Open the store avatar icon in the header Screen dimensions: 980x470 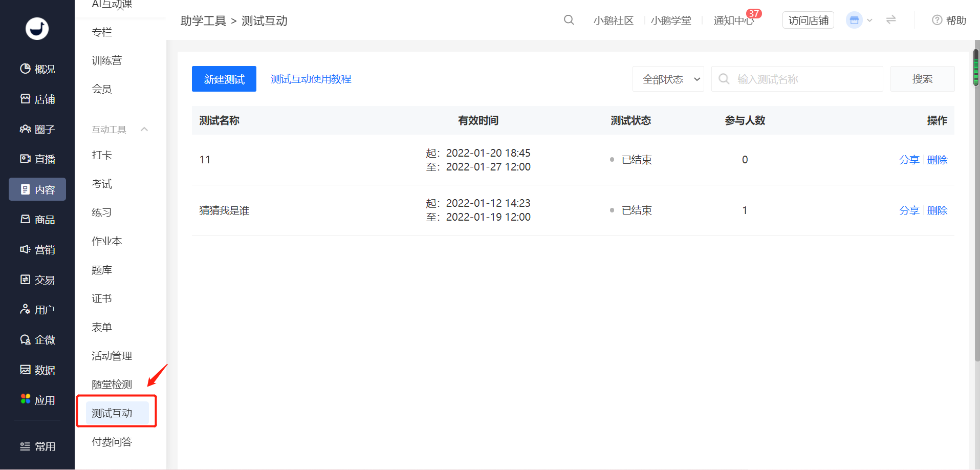tap(854, 20)
